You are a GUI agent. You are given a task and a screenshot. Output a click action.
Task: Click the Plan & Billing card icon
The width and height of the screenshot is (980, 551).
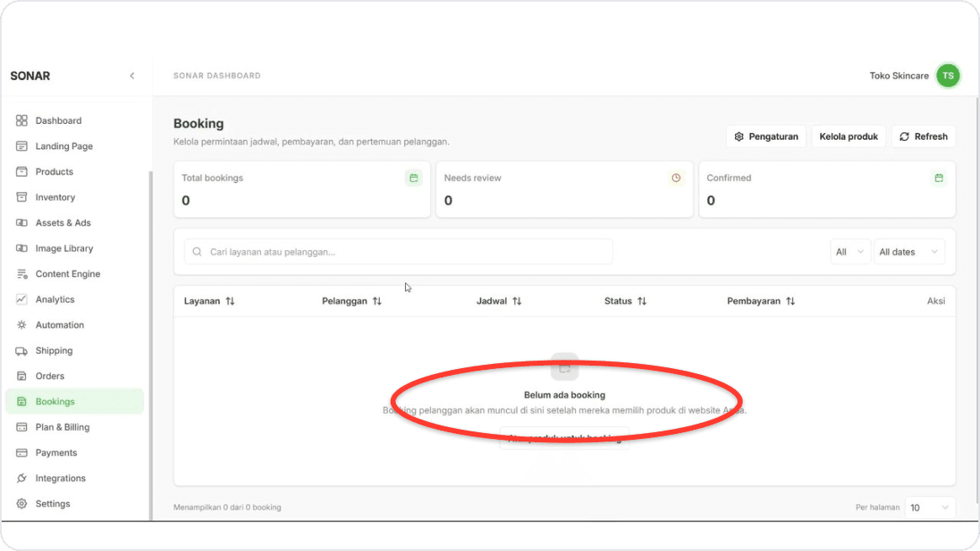pyautogui.click(x=21, y=427)
